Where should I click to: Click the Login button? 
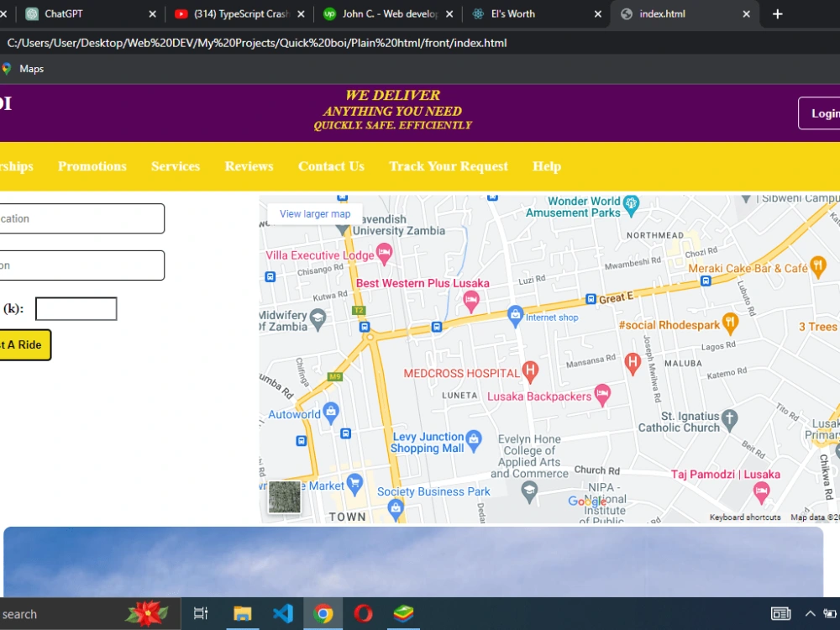tap(819, 113)
